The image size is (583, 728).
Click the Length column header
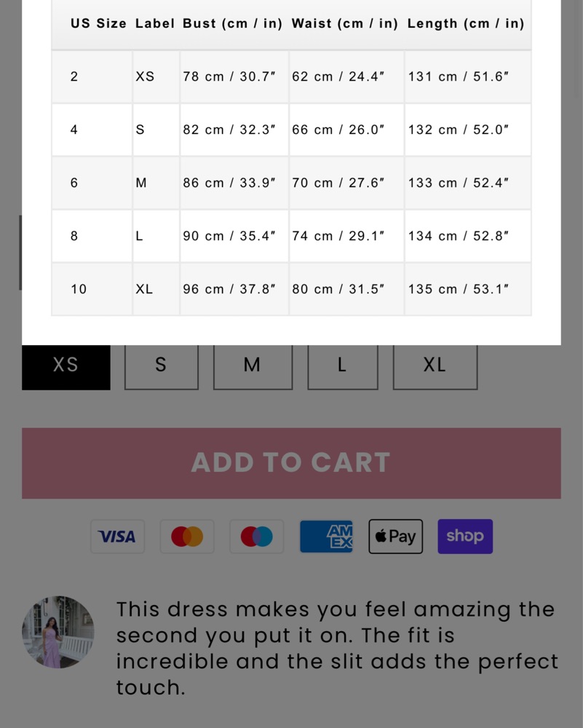[466, 24]
